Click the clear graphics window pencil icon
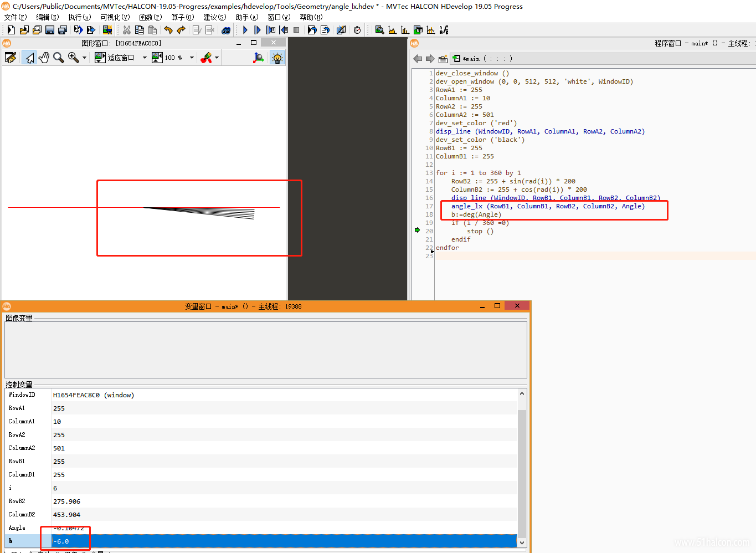The height and width of the screenshot is (553, 756). click(x=11, y=58)
